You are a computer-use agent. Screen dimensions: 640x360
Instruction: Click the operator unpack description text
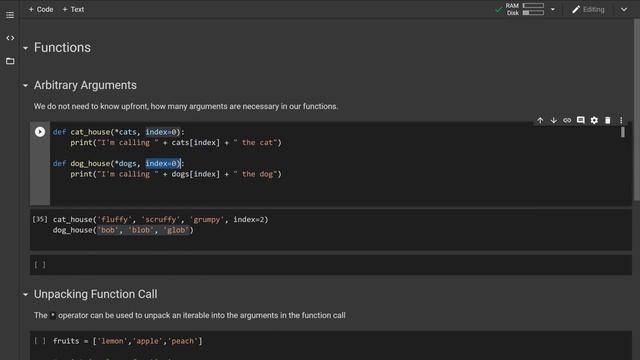coord(189,315)
